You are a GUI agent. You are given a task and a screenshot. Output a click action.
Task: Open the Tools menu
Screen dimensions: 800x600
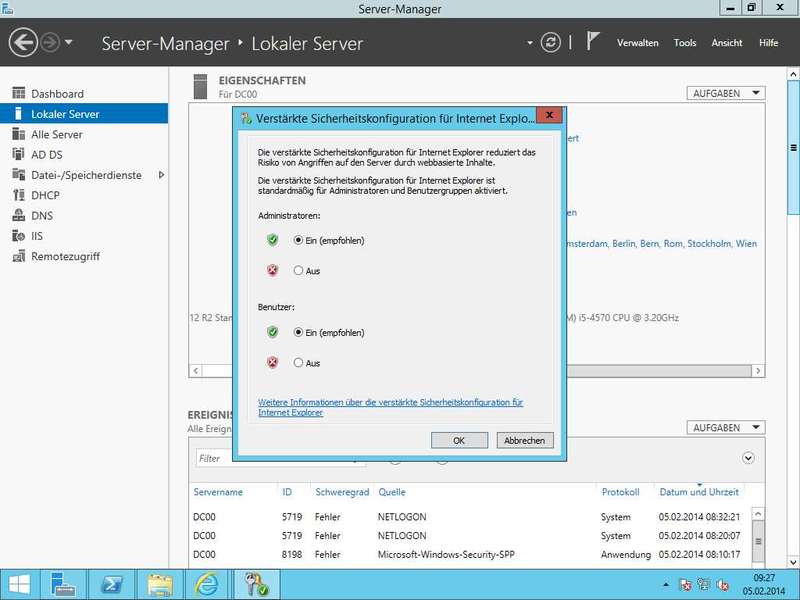(684, 43)
